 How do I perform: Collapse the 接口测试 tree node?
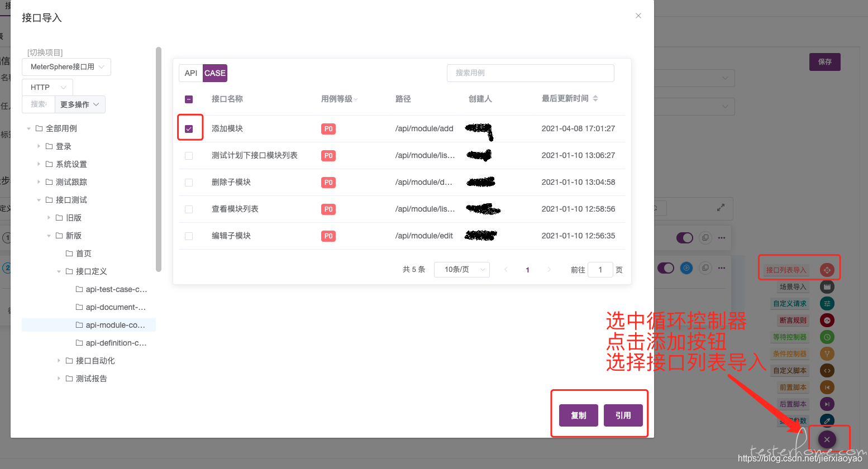(x=39, y=200)
